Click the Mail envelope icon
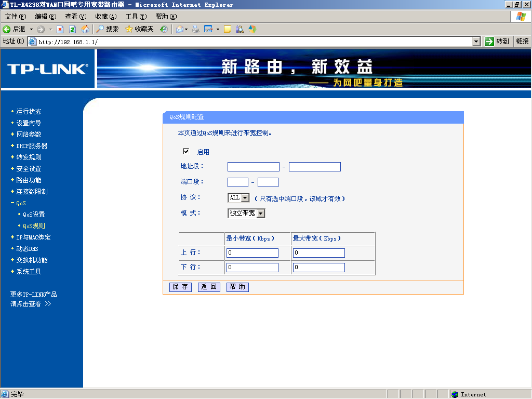This screenshot has width=532, height=399. pos(180,29)
